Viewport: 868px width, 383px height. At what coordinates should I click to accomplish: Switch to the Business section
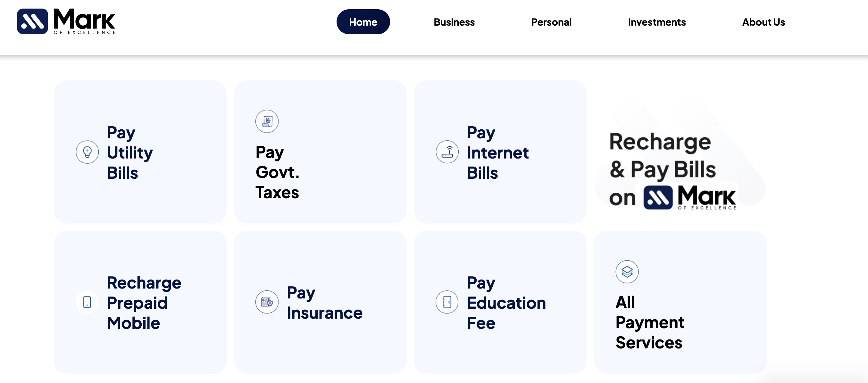pyautogui.click(x=454, y=22)
